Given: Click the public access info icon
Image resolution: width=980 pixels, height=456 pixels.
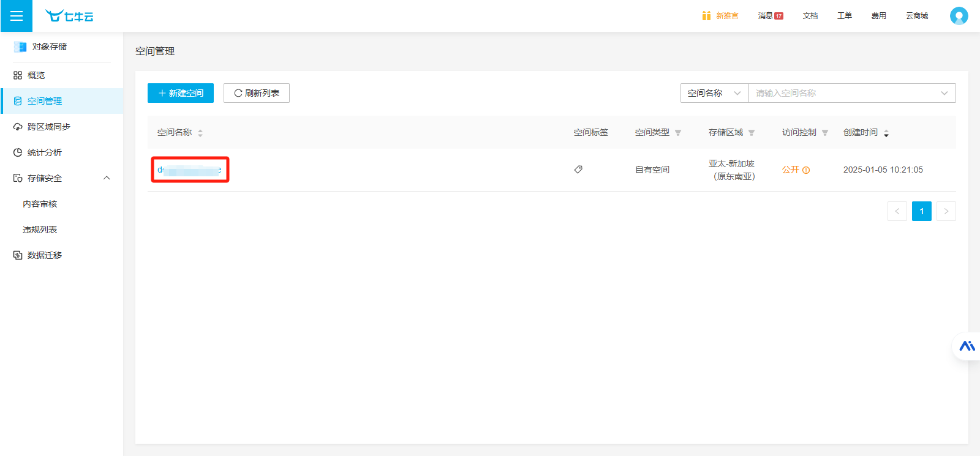Looking at the screenshot, I should click(806, 170).
